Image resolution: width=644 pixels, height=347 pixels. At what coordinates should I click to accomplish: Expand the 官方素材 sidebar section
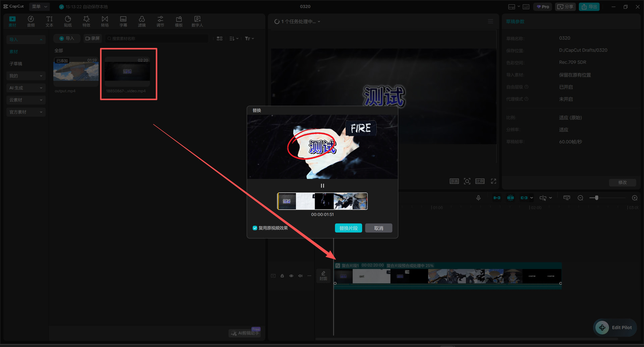pyautogui.click(x=26, y=112)
